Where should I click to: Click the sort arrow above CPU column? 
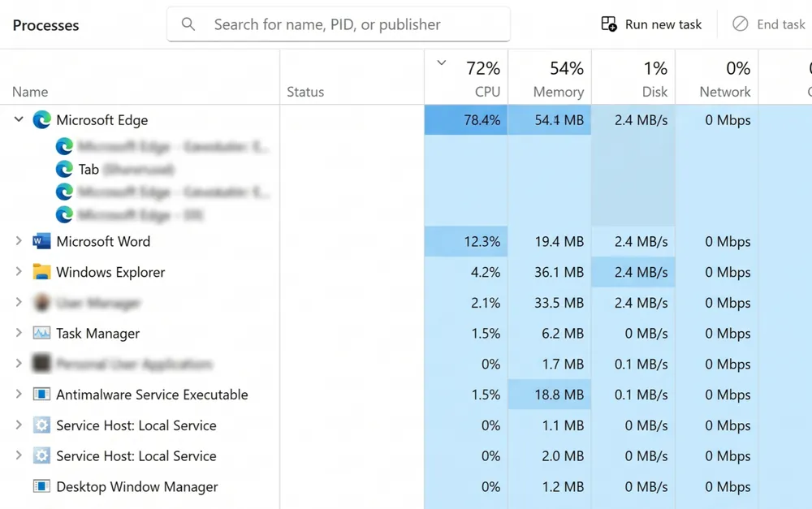441,63
